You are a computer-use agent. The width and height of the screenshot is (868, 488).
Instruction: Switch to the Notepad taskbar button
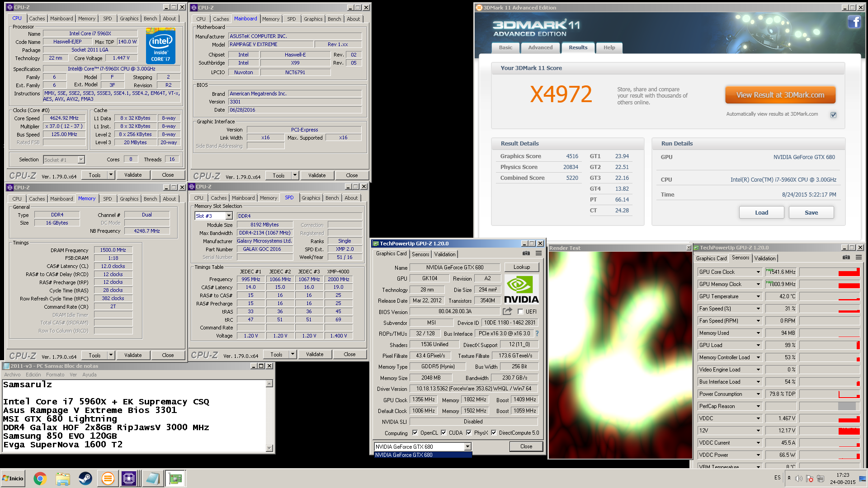(152, 479)
